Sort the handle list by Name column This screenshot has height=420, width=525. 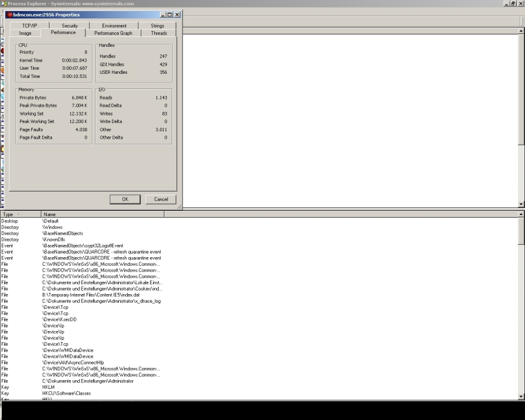click(103, 214)
